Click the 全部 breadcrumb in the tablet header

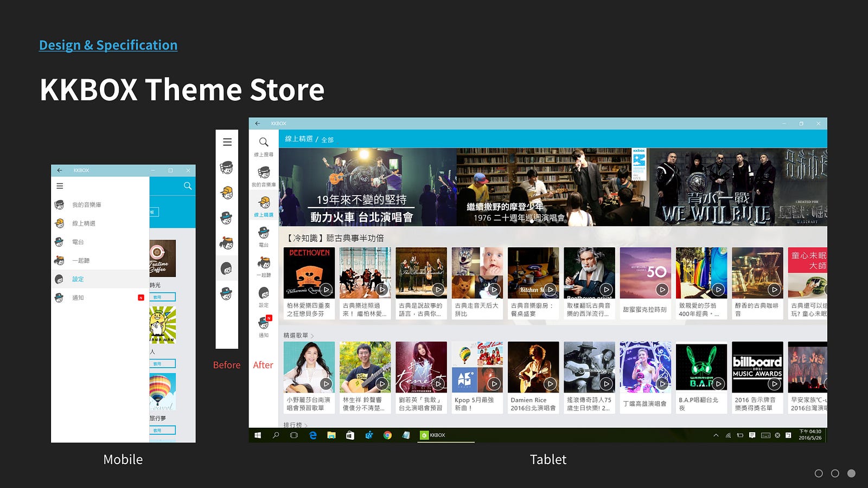pyautogui.click(x=328, y=140)
